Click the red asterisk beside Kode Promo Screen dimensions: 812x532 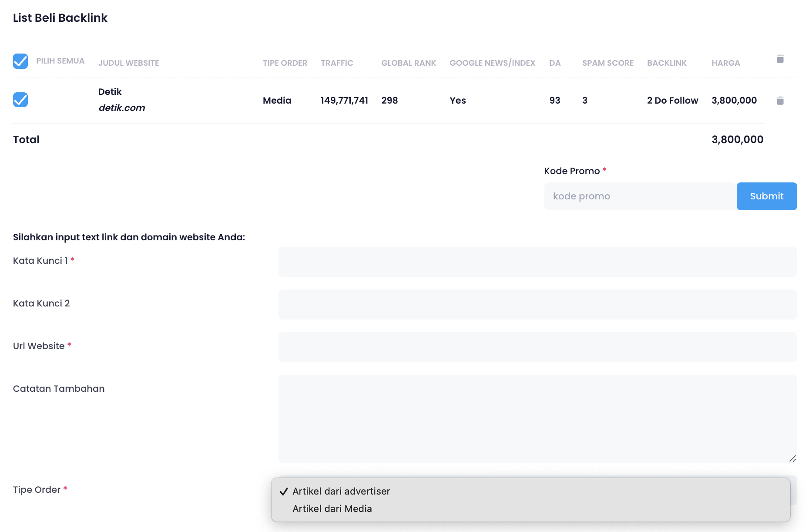pos(605,170)
